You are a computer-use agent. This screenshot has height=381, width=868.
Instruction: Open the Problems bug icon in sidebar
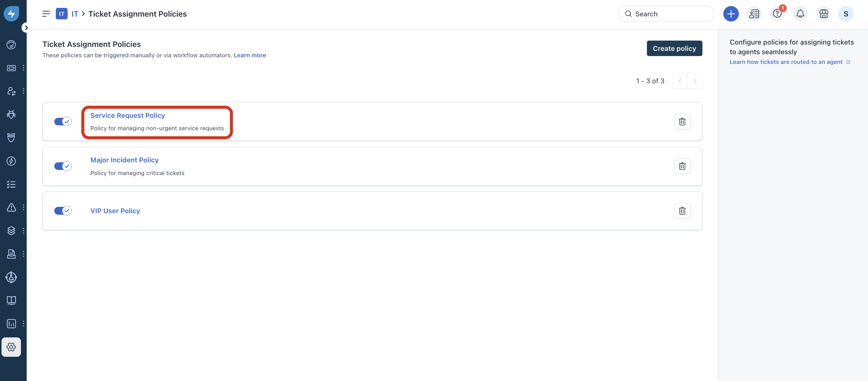tap(11, 114)
